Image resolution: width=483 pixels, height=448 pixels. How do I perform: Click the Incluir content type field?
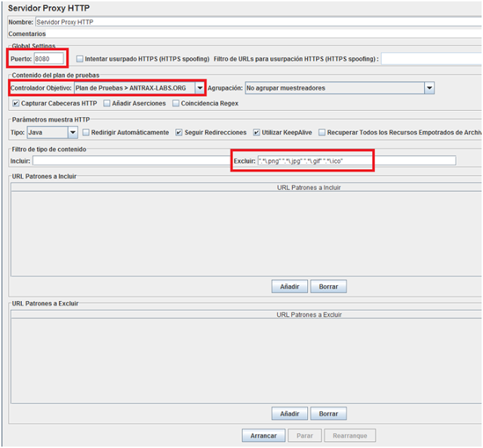tap(130, 161)
